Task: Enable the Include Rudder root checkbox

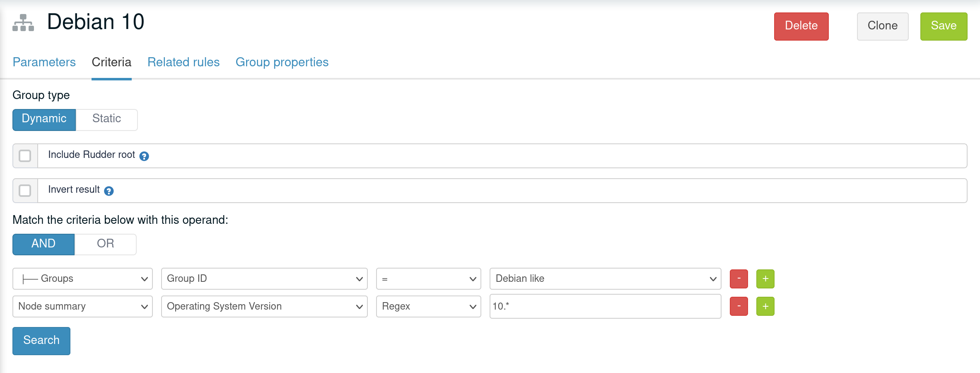Action: tap(25, 156)
